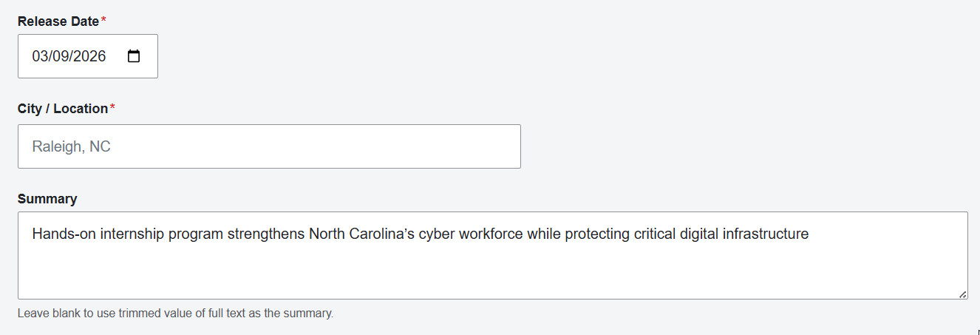Screen dimensions: 980x335
Task: Click the Summary label
Action: pyautogui.click(x=47, y=199)
